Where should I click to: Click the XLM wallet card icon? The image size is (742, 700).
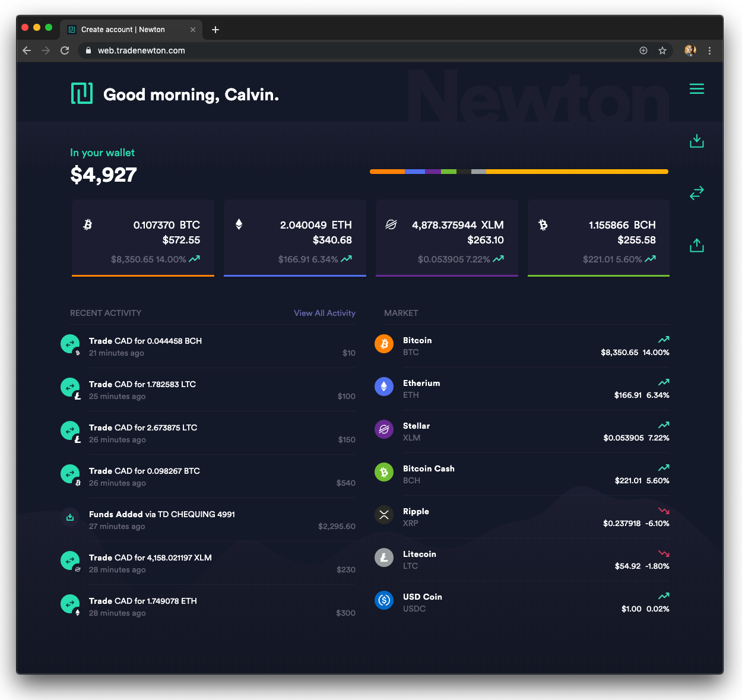[x=391, y=224]
